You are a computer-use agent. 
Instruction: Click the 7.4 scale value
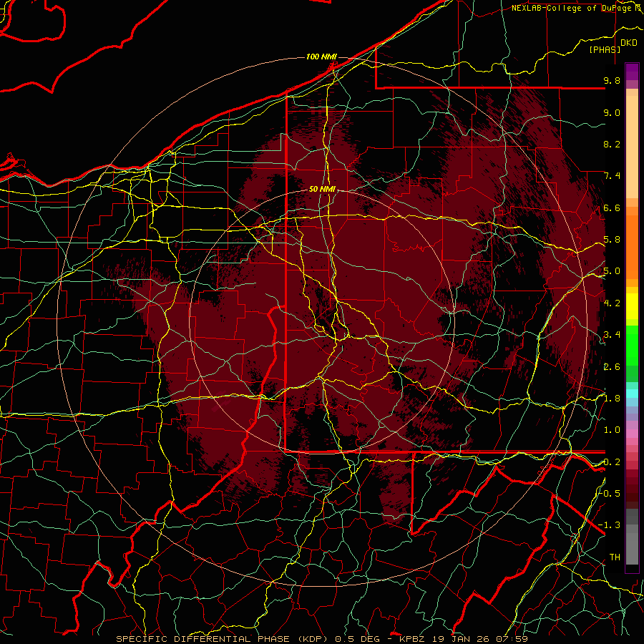coord(612,176)
